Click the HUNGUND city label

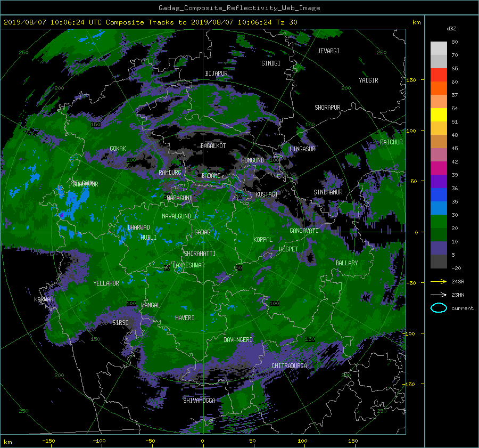point(252,160)
